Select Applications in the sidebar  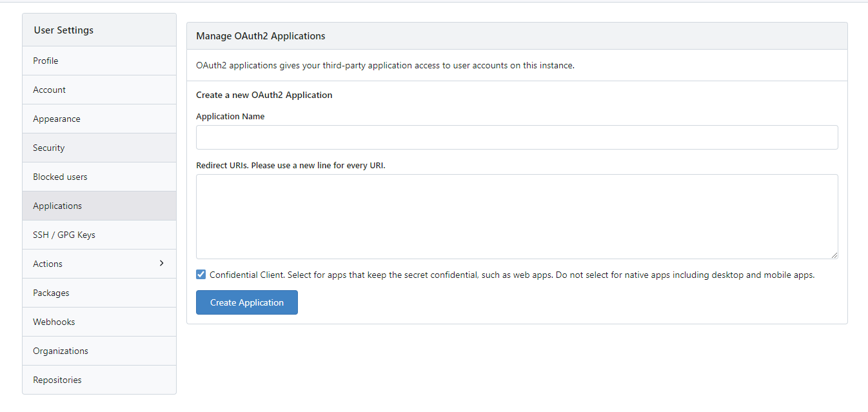pos(57,206)
